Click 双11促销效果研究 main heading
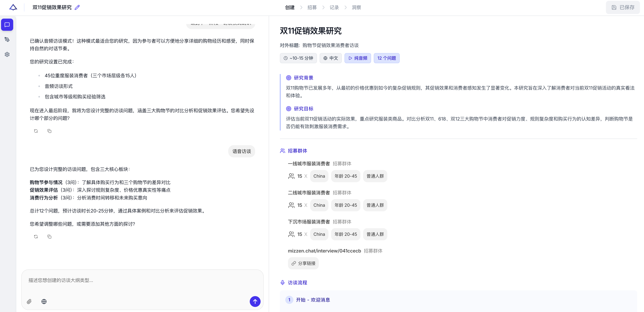The height and width of the screenshot is (312, 644). (310, 31)
